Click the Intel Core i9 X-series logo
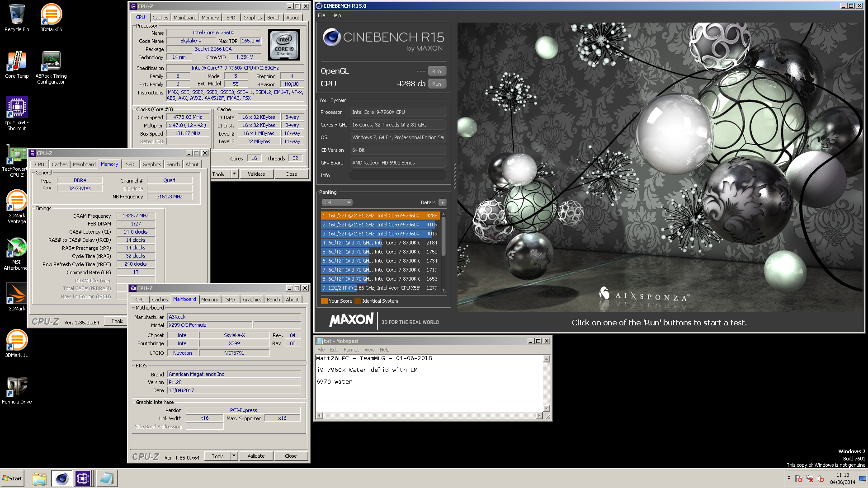This screenshot has width=868, height=488. click(284, 45)
